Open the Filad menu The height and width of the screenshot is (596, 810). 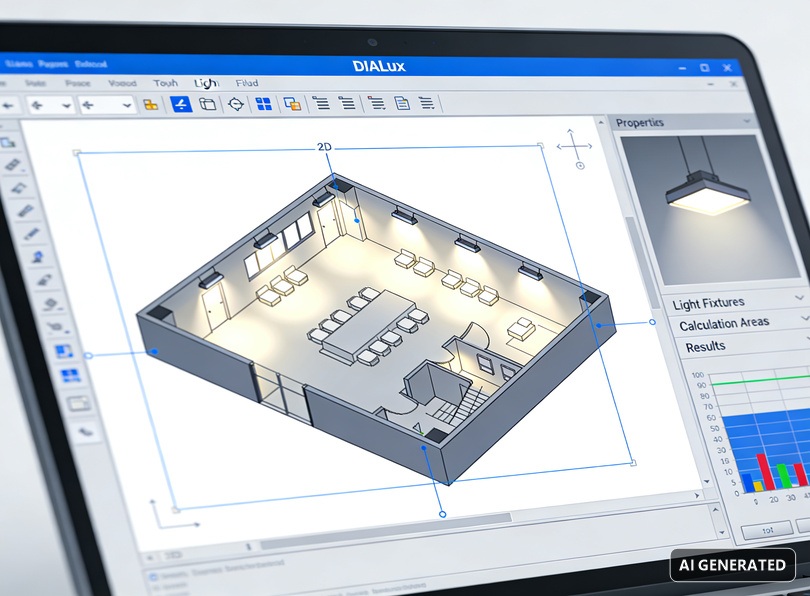(x=247, y=83)
